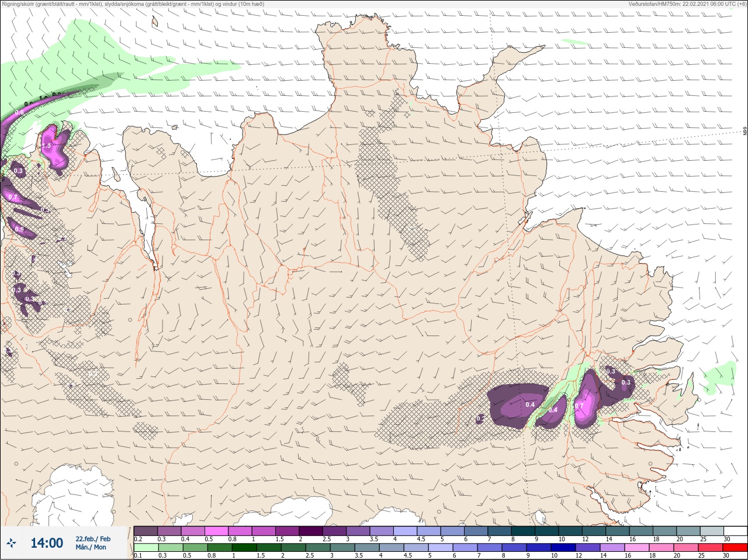Select the light pink 16 swatch in lower legend

click(x=637, y=548)
